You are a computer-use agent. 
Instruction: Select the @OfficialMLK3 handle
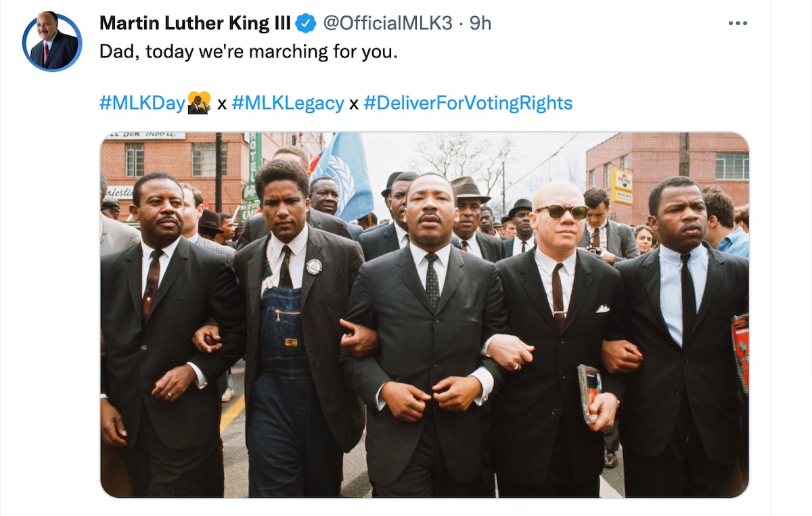[387, 24]
